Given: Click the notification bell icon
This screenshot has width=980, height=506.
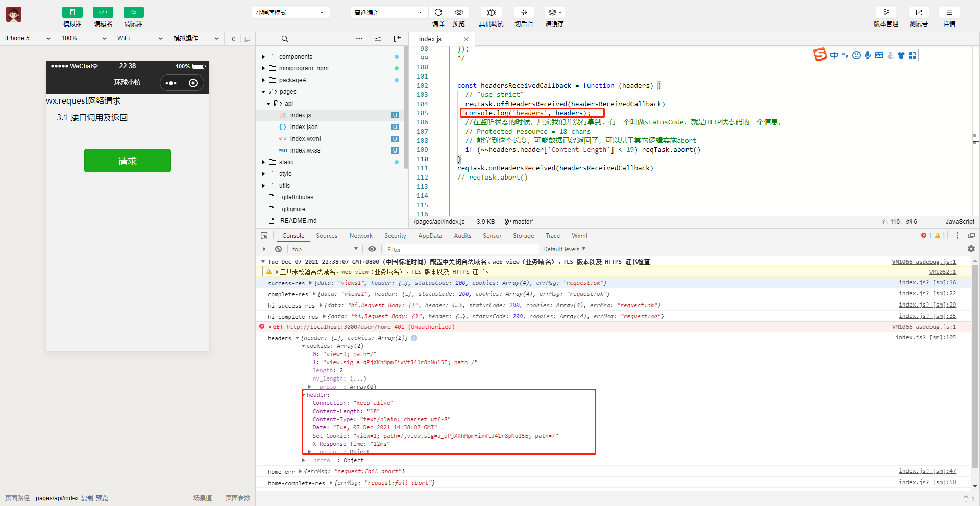Looking at the screenshot, I should coord(966,499).
